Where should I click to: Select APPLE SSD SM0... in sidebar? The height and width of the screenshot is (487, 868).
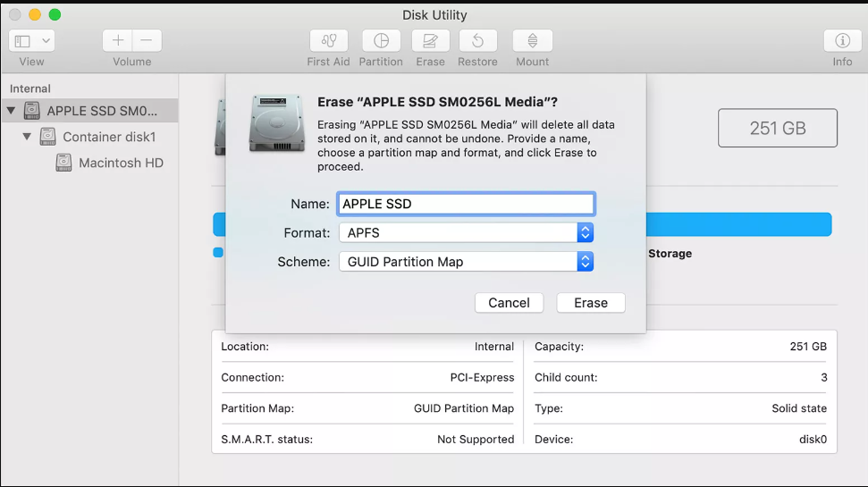89,111
